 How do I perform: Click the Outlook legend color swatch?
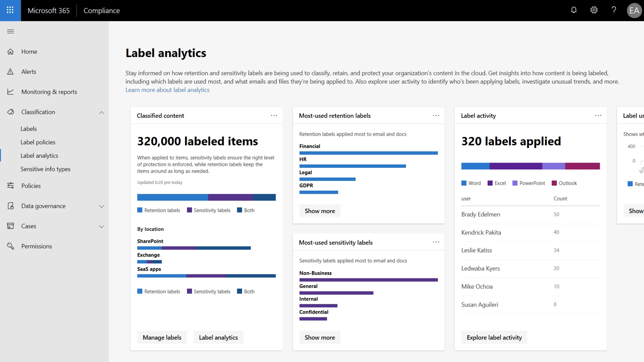[x=554, y=183]
